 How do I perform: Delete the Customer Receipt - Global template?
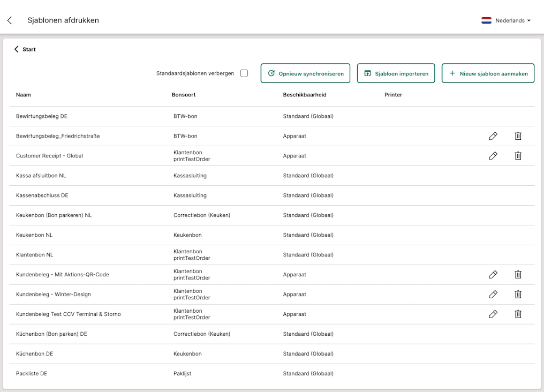(518, 156)
